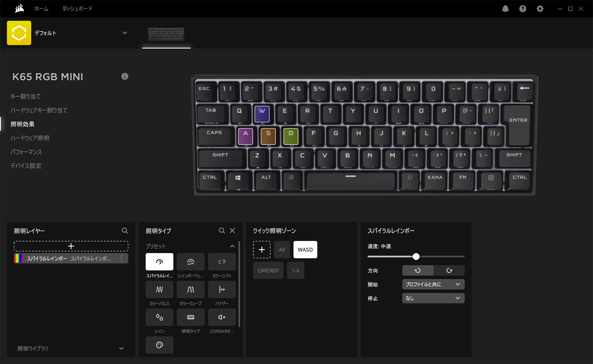
Task: Select the スパイラルレインボー lighting layer row
Action: [71, 258]
